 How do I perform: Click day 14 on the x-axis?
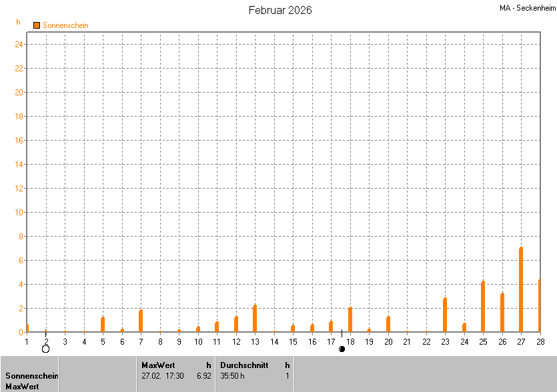[274, 341]
